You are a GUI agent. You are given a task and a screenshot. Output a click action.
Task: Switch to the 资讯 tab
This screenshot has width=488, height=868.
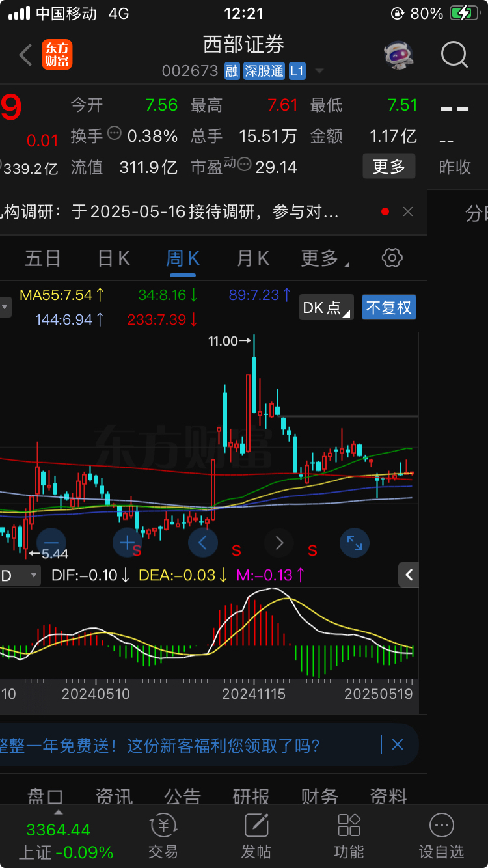[x=114, y=796]
